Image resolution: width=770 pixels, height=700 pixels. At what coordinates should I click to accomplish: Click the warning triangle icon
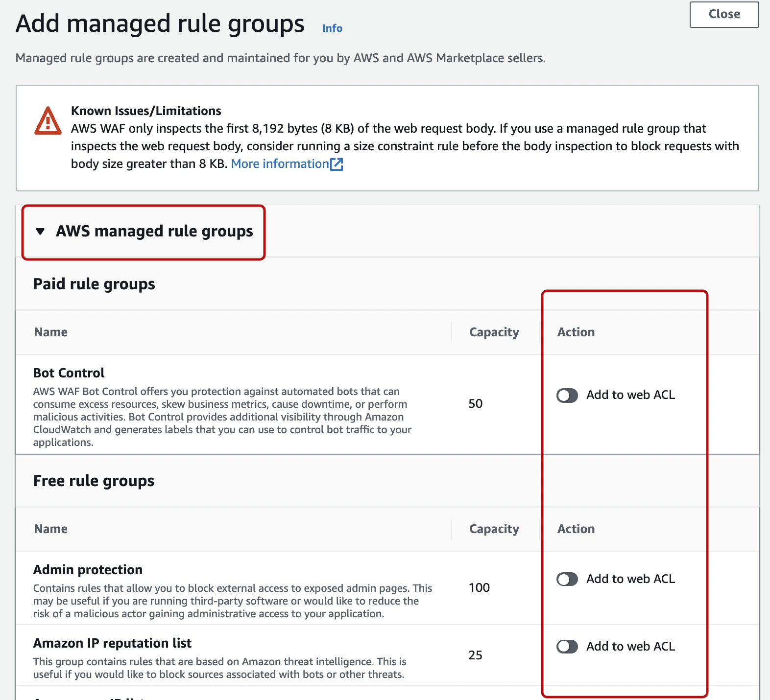coord(48,120)
